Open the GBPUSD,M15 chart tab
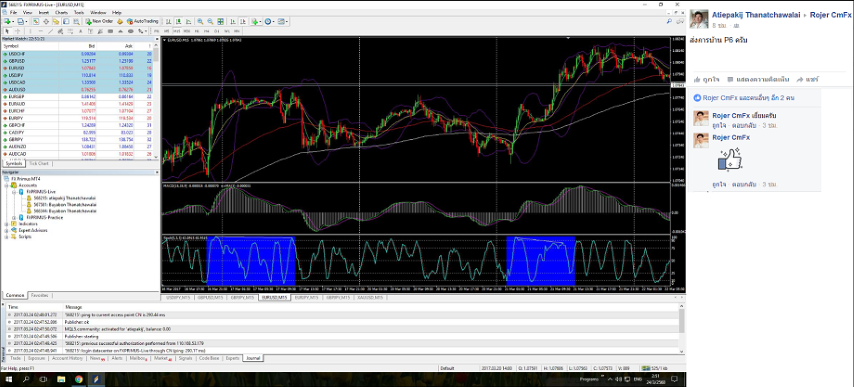Viewport: 854px width, 387px height. tap(210, 298)
